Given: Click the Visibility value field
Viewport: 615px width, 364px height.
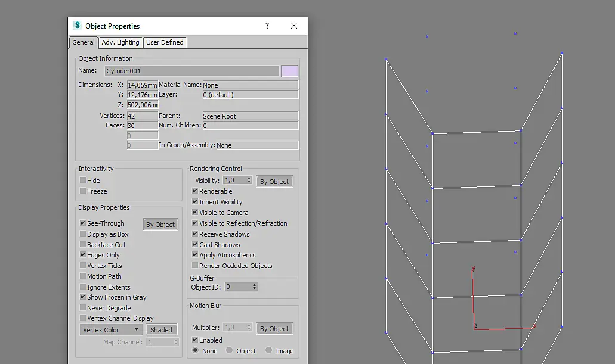Looking at the screenshot, I should pyautogui.click(x=234, y=181).
